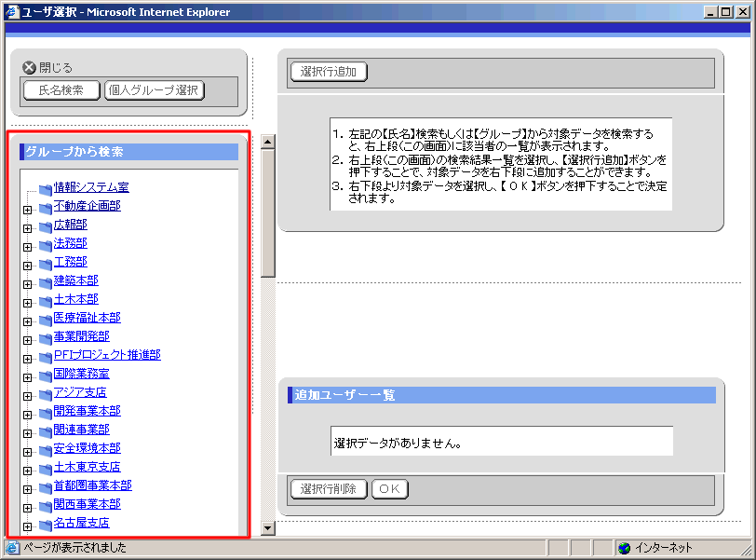The width and height of the screenshot is (756, 560).
Task: Expand the 広報部 tree node
Action: tap(28, 228)
